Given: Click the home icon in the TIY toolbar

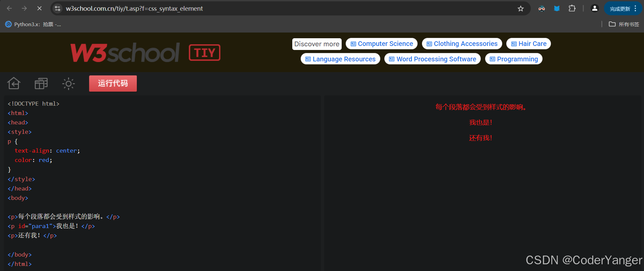Looking at the screenshot, I should 14,83.
